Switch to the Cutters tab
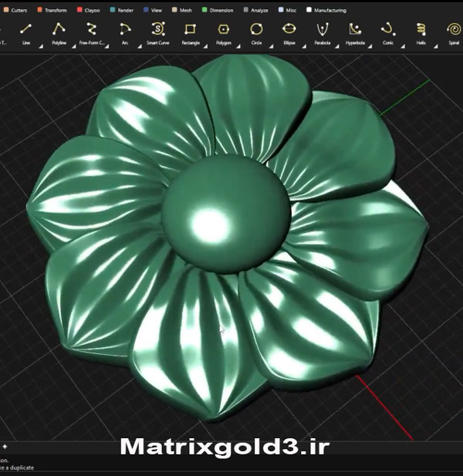The width and height of the screenshot is (463, 476). 15,10
